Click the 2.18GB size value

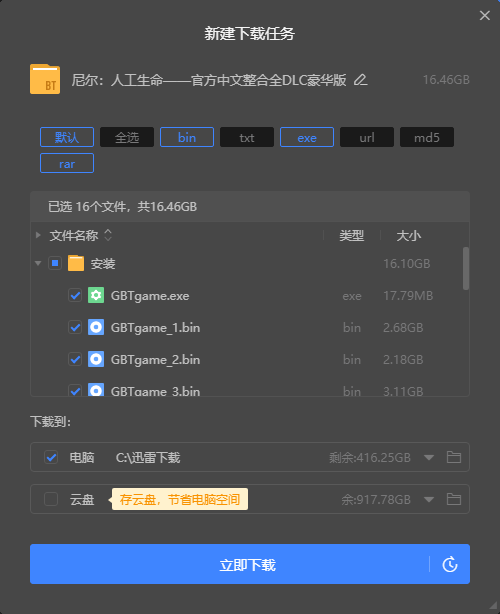(x=403, y=360)
